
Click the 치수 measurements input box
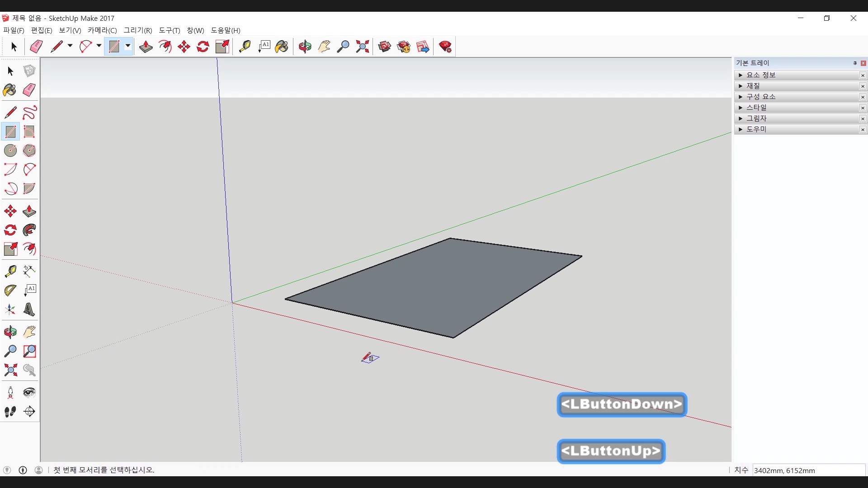click(808, 470)
